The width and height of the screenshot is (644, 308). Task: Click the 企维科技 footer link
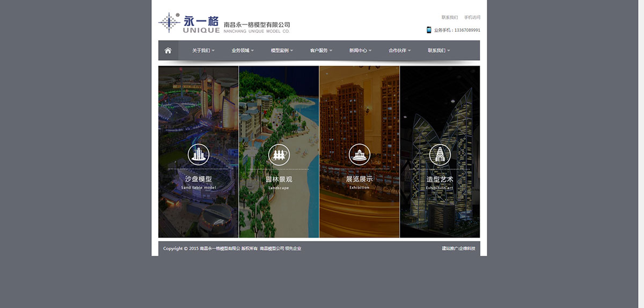[467, 248]
